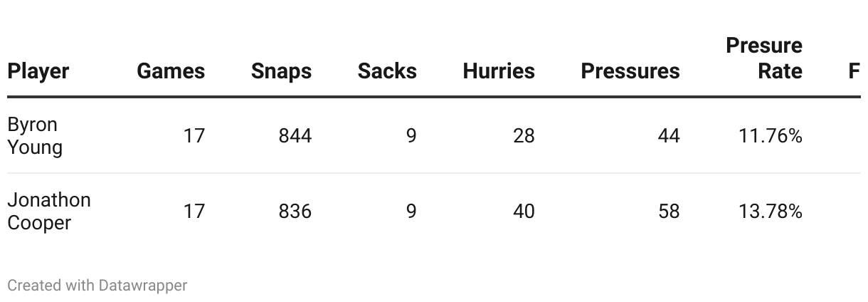The height and width of the screenshot is (302, 868).
Task: Sort by the Presure Rate column header
Action: 764,58
